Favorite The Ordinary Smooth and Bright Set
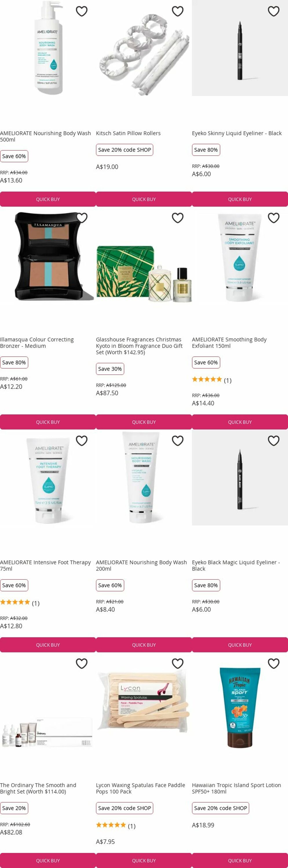The image size is (288, 868). point(82,663)
